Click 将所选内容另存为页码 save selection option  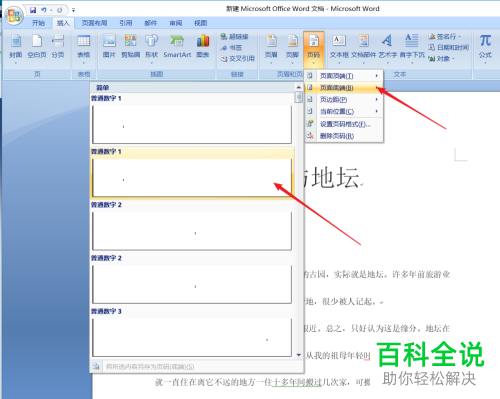click(197, 367)
